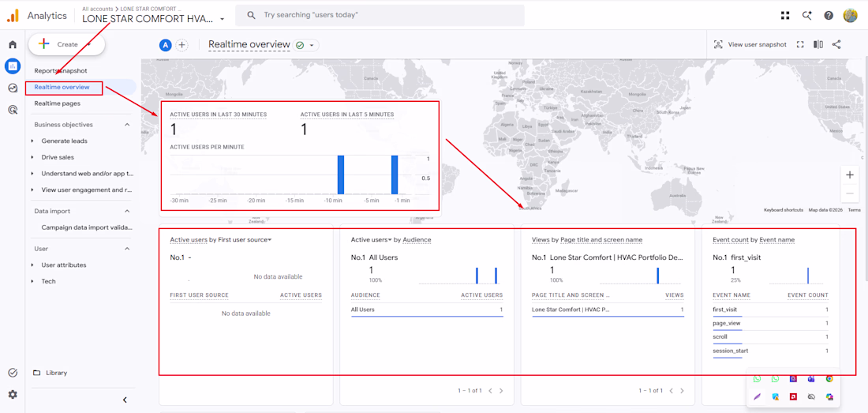Image resolution: width=868 pixels, height=413 pixels.
Task: Open the Terms link on the map
Action: click(x=854, y=210)
